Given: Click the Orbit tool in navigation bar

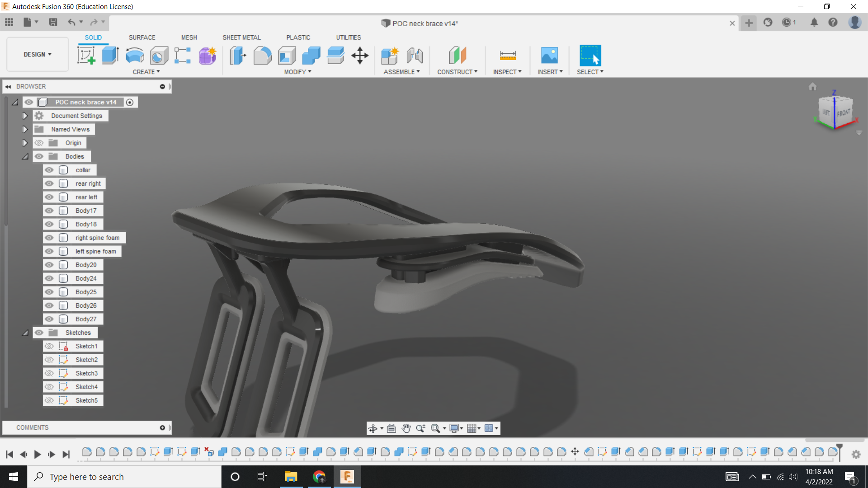Looking at the screenshot, I should [x=373, y=428].
